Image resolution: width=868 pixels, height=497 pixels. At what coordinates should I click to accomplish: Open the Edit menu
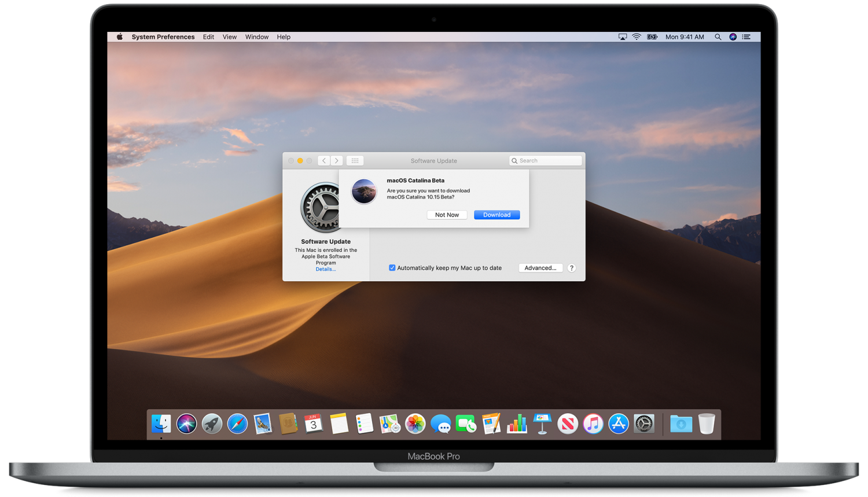coord(208,37)
